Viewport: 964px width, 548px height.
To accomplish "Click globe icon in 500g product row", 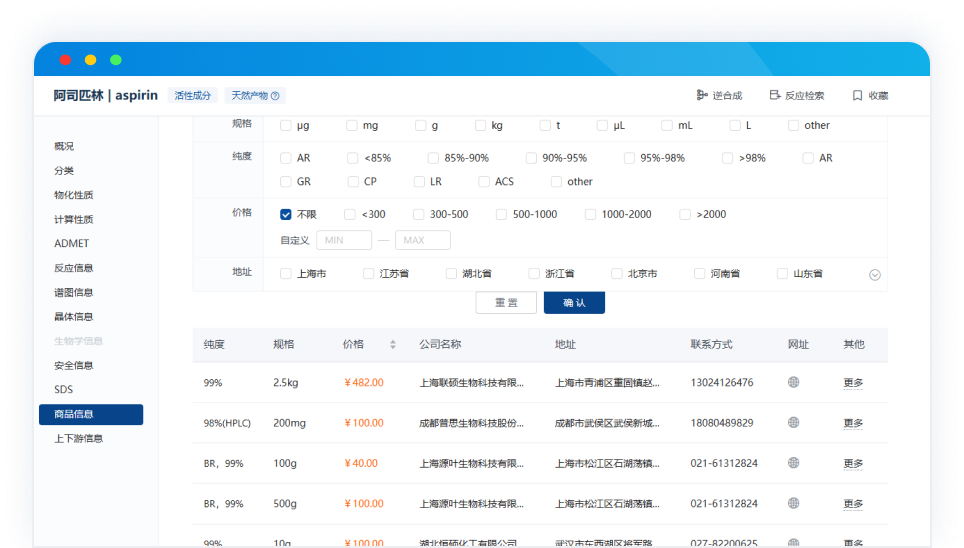I will pos(794,504).
